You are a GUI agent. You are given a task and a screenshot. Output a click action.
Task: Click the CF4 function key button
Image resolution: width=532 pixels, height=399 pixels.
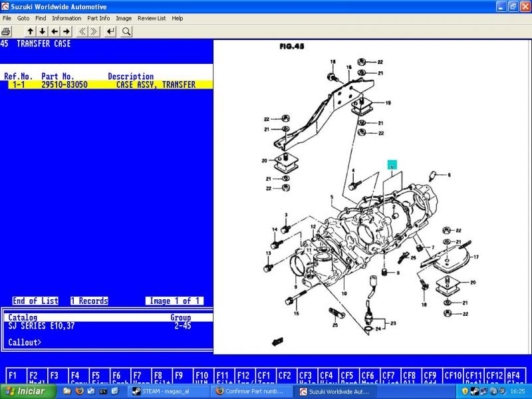pyautogui.click(x=328, y=376)
